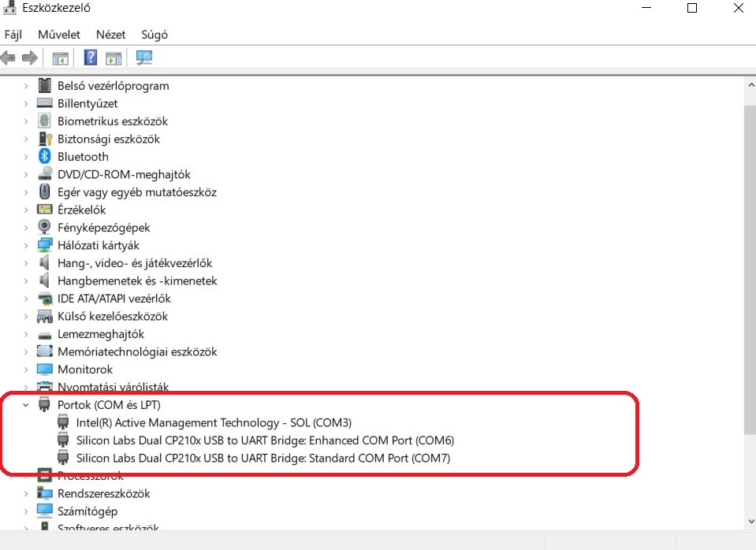756x550 pixels.
Task: Select the Hálózati kártyák network icon
Action: coord(44,245)
